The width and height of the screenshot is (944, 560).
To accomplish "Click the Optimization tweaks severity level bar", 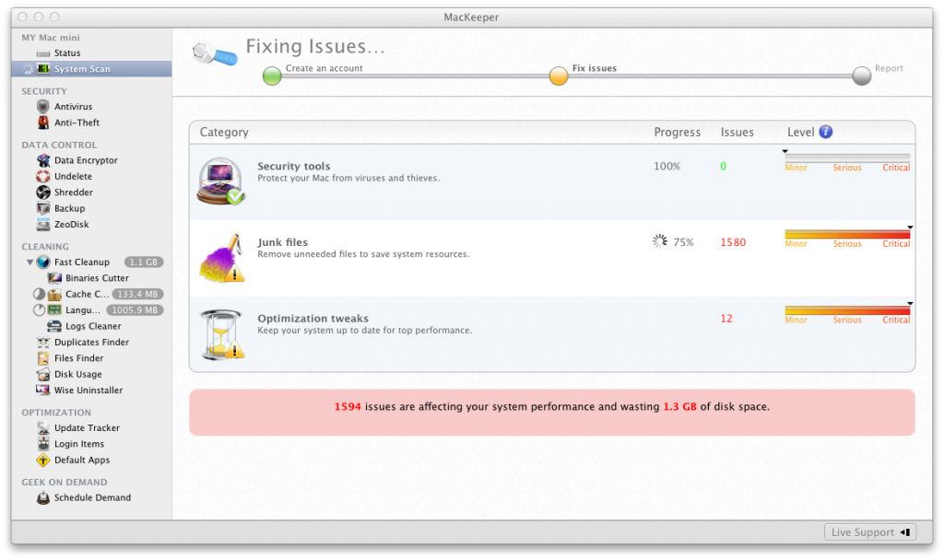I will pos(847,310).
